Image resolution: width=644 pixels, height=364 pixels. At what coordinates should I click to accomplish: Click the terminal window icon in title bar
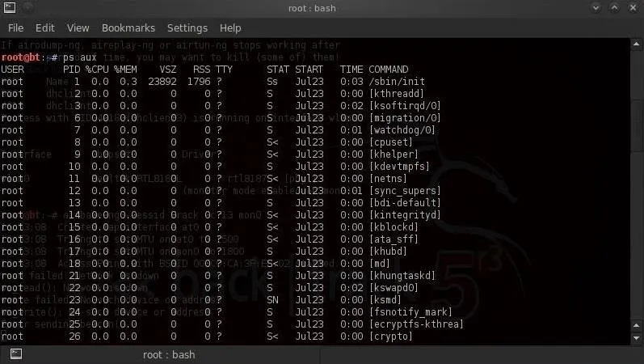point(10,7)
